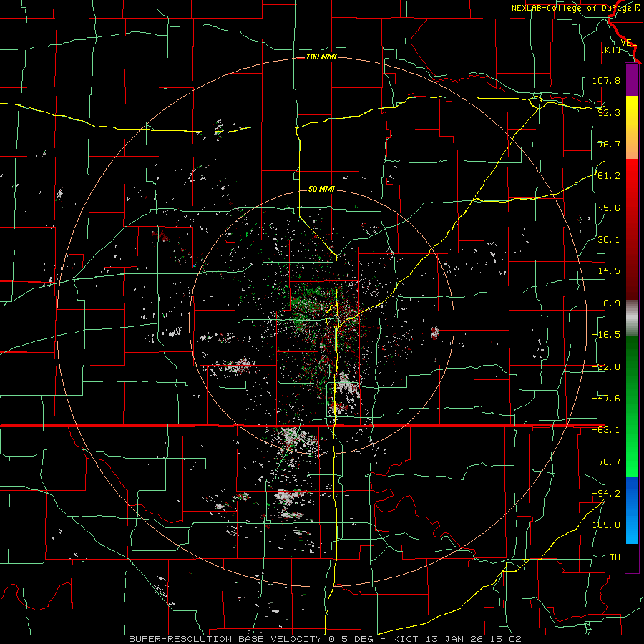Image resolution: width=644 pixels, height=644 pixels.
Task: Click the 50 NMI range ring label
Action: pyautogui.click(x=321, y=190)
